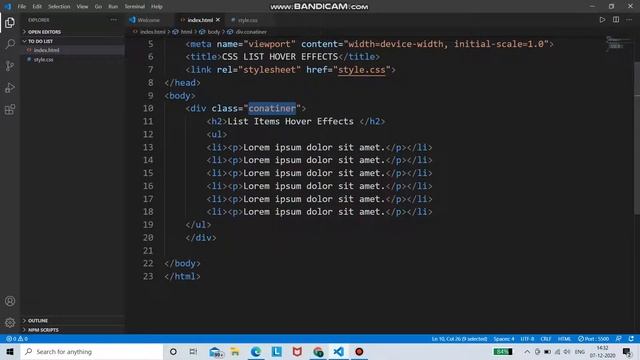Open the Accounts menu icon
This screenshot has width=640, height=360.
[10, 301]
